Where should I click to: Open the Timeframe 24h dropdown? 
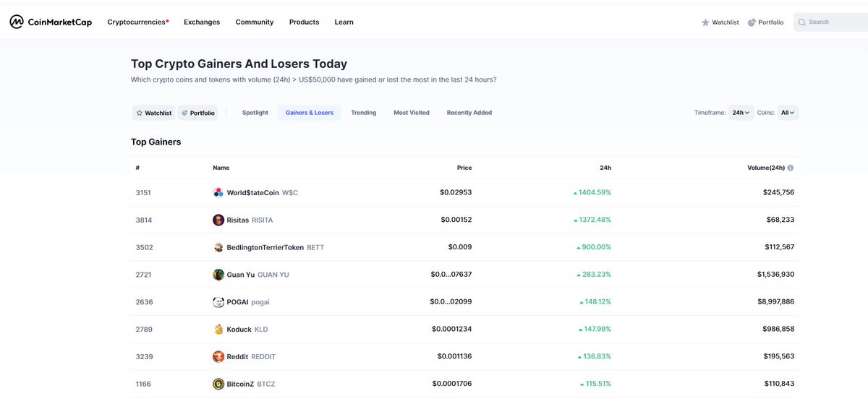(741, 113)
